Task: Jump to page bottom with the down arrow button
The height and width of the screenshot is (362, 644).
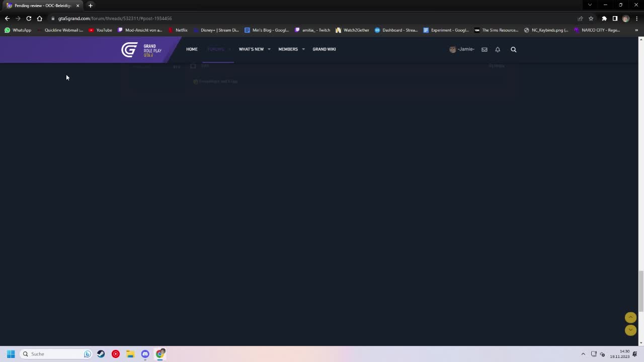Action: click(630, 330)
